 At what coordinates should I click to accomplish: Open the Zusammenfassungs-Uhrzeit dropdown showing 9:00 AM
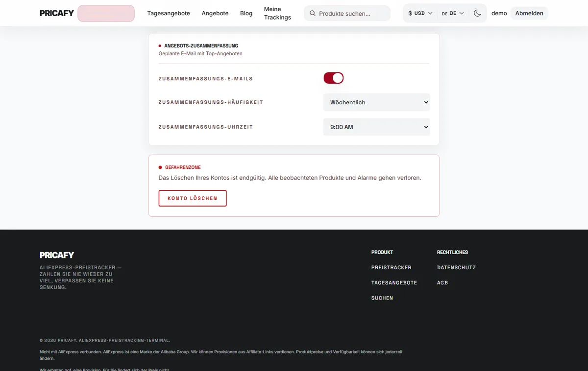[x=376, y=127]
